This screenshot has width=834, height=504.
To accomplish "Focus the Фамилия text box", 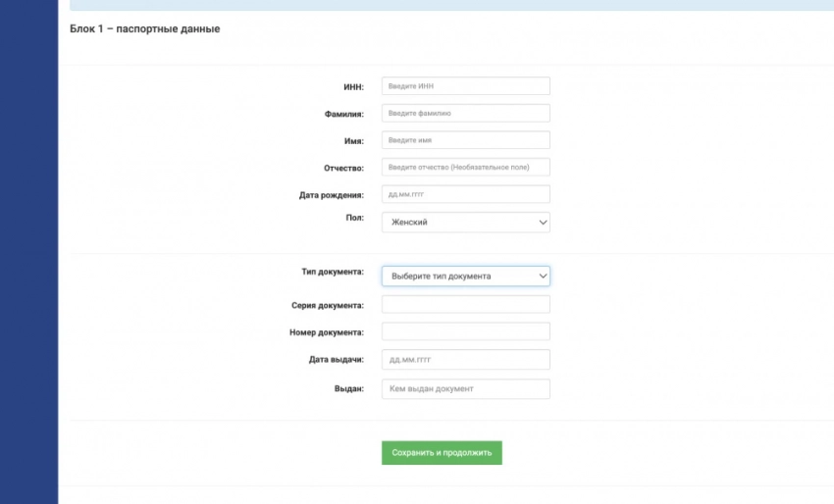I will (x=465, y=114).
